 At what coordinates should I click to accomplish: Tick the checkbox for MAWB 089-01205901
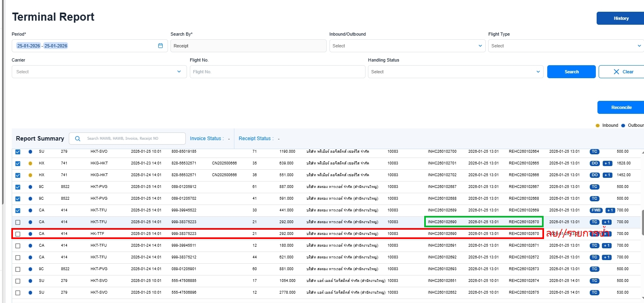[x=18, y=269]
